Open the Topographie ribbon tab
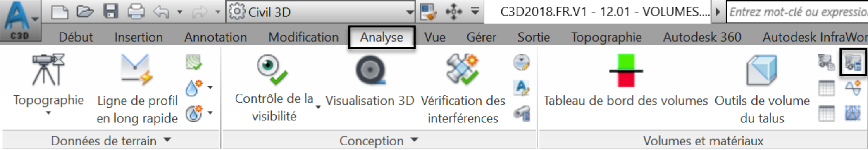Viewport: 868px width, 150px height. pos(606,37)
